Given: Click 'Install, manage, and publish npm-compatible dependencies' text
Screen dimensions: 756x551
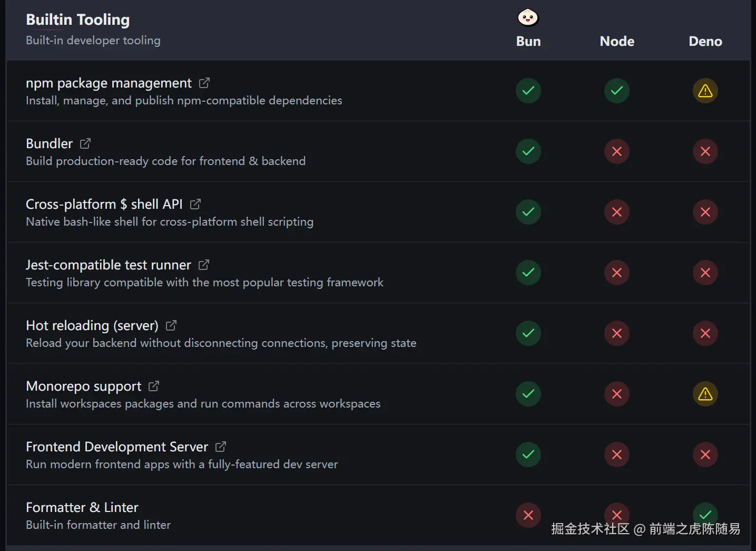Looking at the screenshot, I should pos(184,100).
